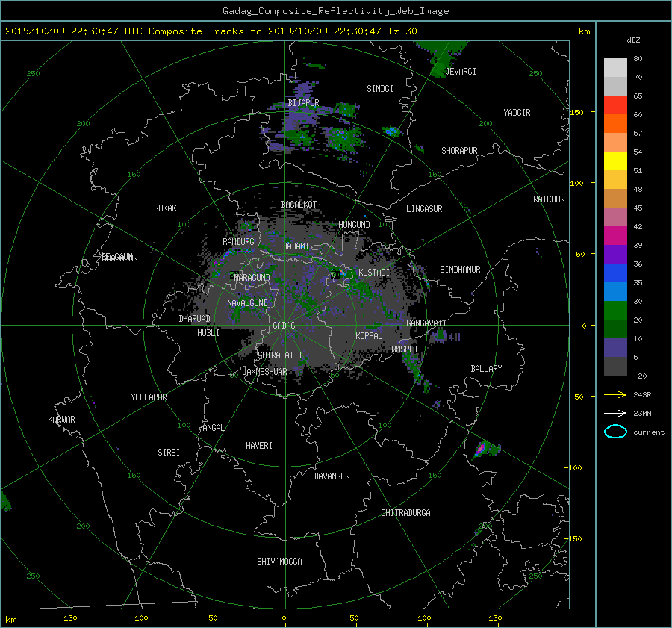Click the SINDGI city label

(380, 89)
